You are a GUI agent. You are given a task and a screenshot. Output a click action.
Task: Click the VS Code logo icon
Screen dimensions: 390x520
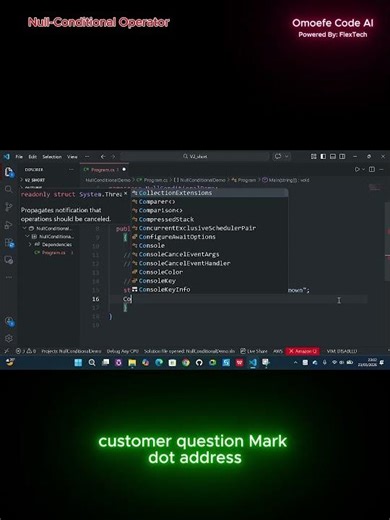point(7,156)
